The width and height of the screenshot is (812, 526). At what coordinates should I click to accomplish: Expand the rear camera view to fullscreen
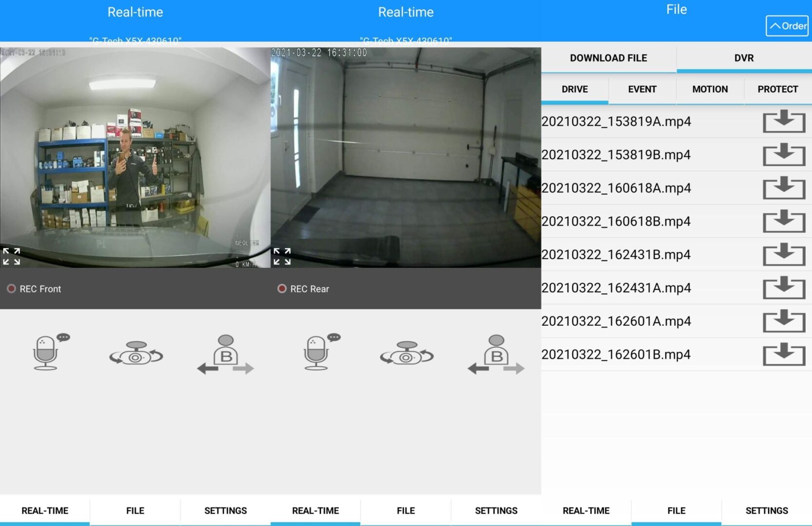[x=282, y=256]
